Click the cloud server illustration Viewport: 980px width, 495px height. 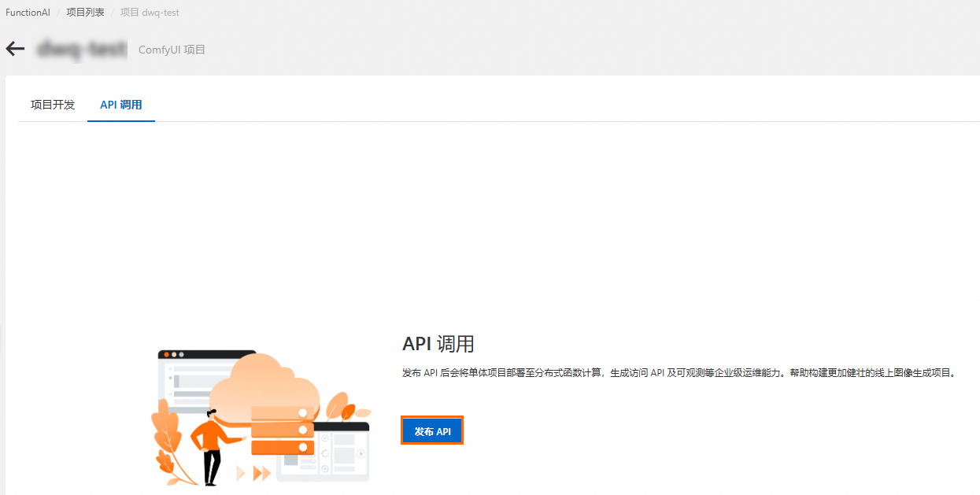click(261, 418)
